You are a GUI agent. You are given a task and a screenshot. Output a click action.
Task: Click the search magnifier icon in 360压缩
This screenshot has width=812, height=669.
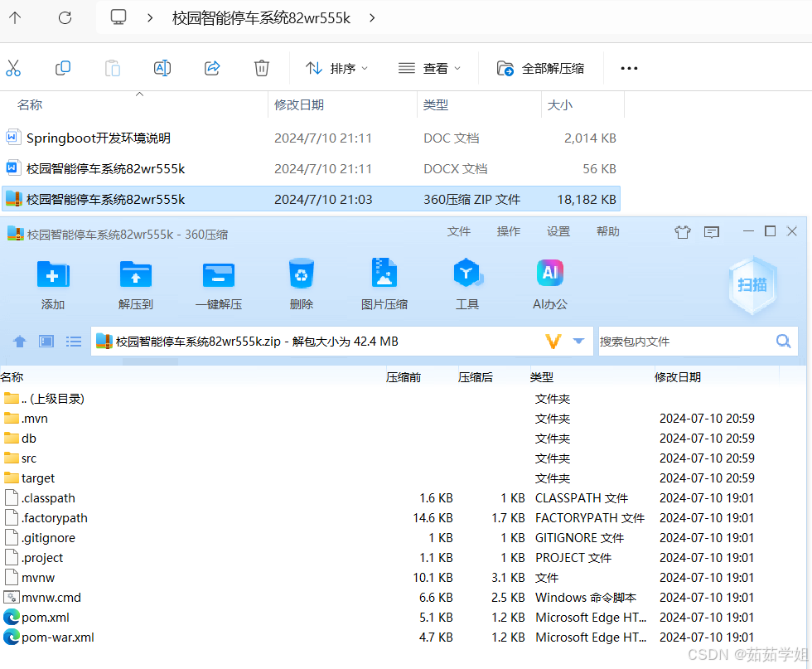[x=784, y=341]
